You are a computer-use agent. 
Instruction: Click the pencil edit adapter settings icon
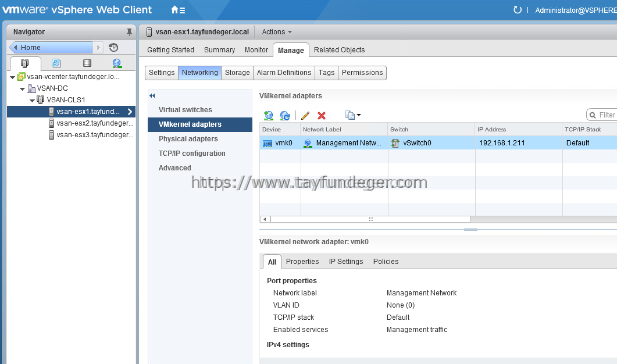tap(305, 115)
